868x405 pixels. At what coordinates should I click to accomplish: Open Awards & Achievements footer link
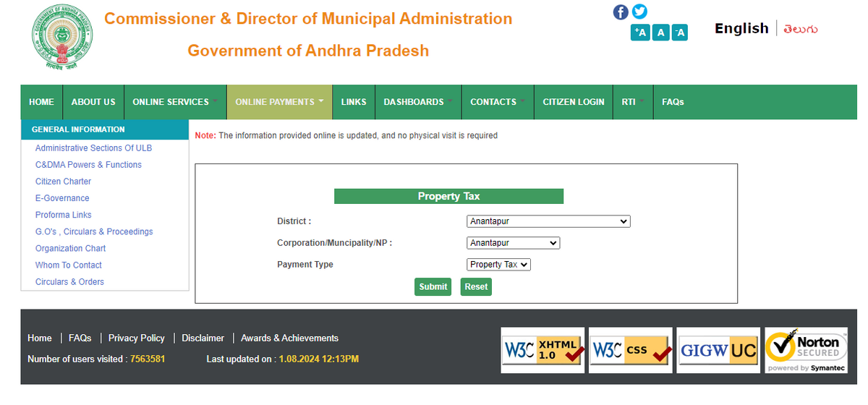289,338
